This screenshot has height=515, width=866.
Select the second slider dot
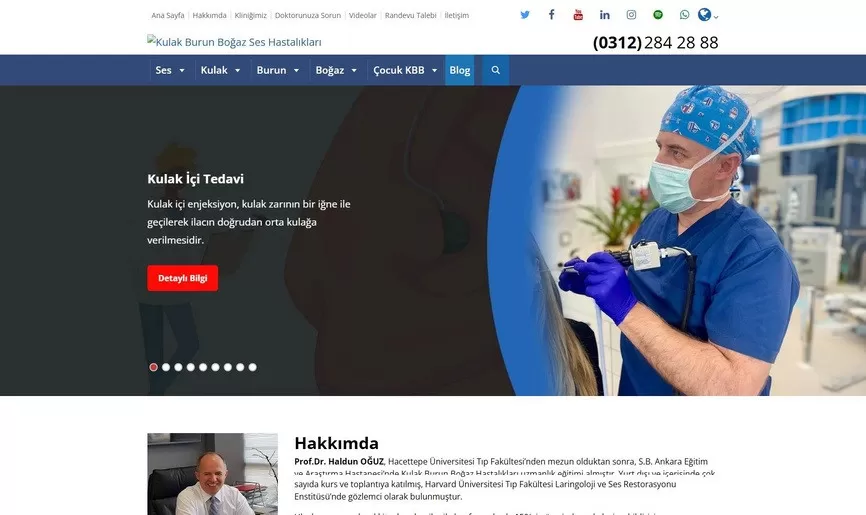[x=166, y=367]
